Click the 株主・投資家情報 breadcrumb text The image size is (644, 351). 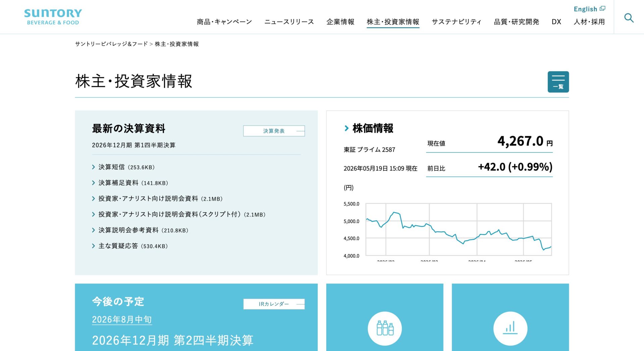click(x=177, y=44)
